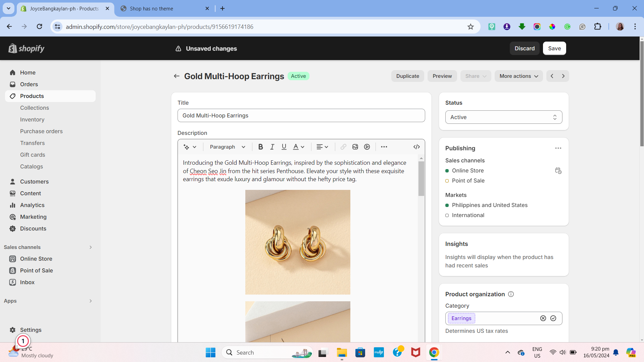Open Chrome profile avatar
644x362 pixels.
pyautogui.click(x=620, y=27)
